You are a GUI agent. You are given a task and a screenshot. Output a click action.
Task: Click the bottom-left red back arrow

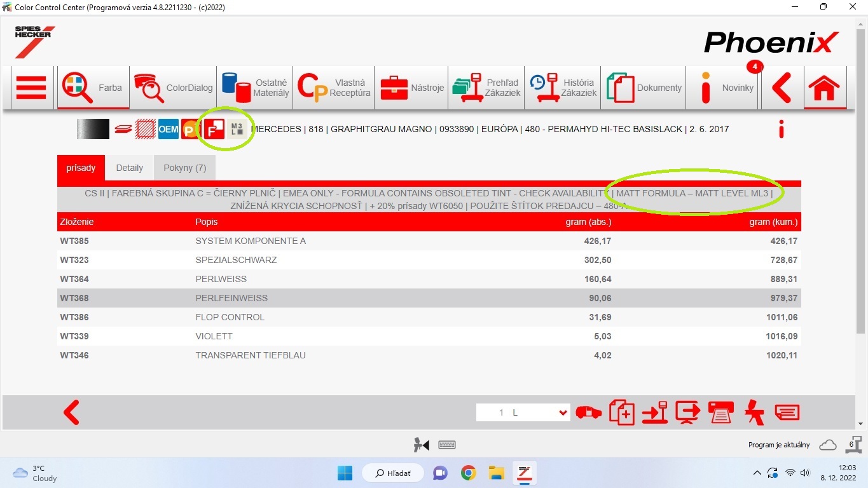tap(72, 412)
